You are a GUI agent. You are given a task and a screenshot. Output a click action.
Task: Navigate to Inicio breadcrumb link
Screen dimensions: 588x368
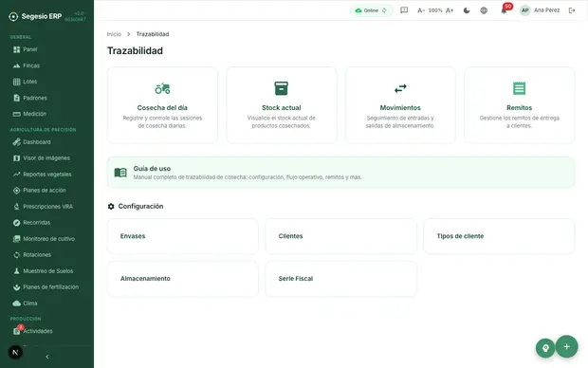114,34
